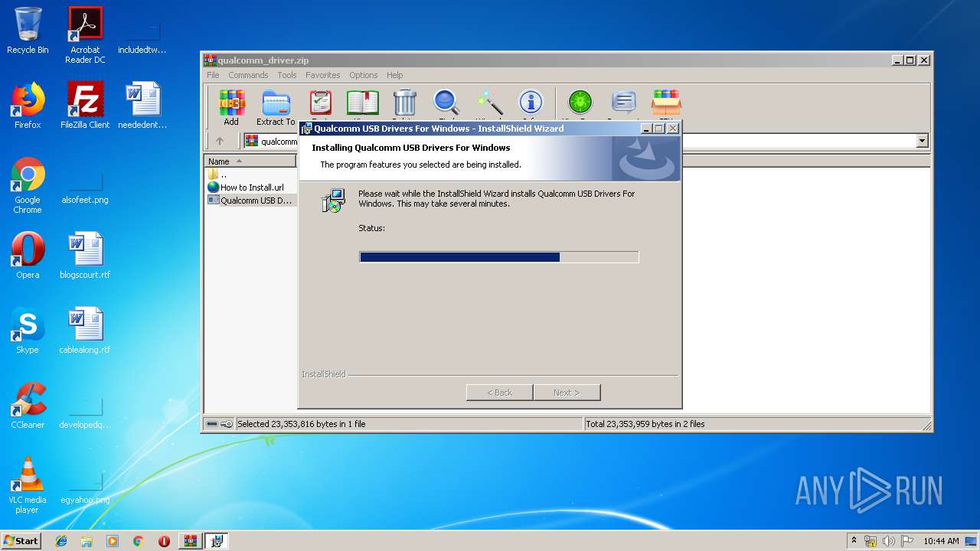The height and width of the screenshot is (551, 980).
Task: Select the neededent document on desktop
Action: point(142,106)
